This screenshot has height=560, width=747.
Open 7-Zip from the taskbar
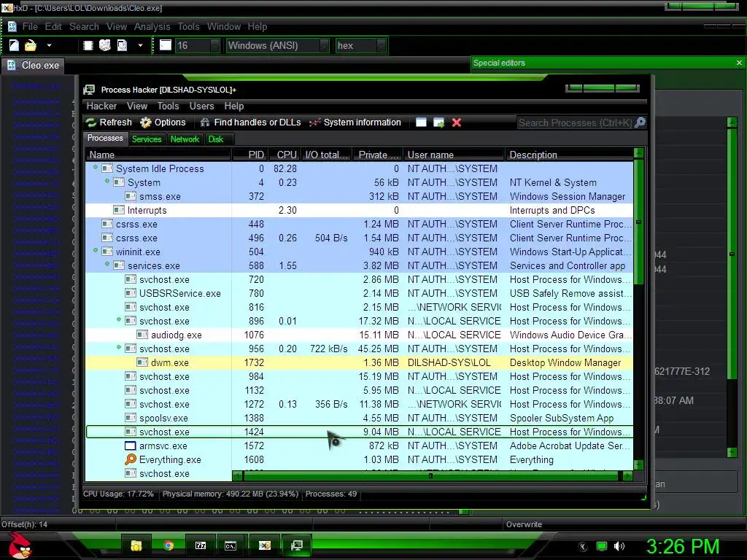click(x=201, y=545)
